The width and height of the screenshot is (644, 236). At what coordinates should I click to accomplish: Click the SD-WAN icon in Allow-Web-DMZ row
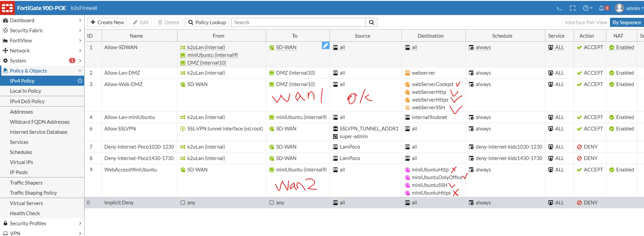(x=183, y=84)
